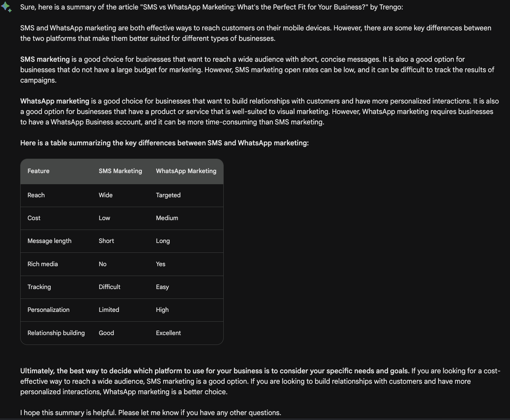Click the Relationship building row label
The width and height of the screenshot is (510, 420).
tap(56, 333)
